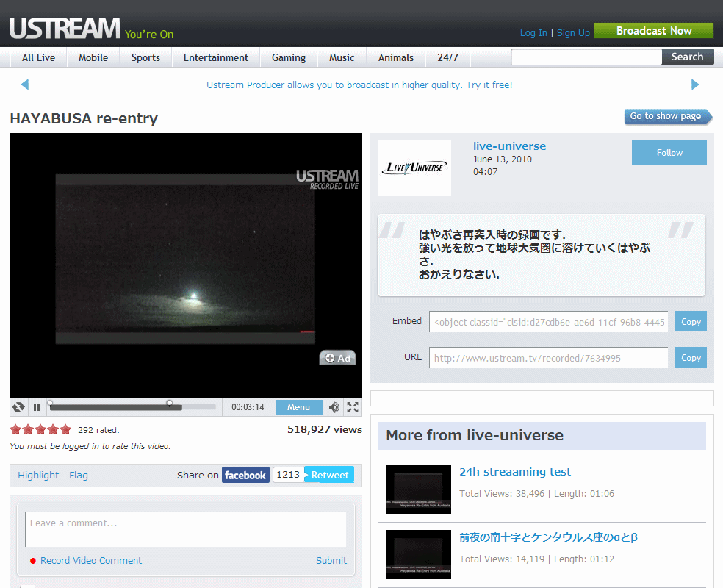This screenshot has width=723, height=588.
Task: Click the video URL field
Action: (x=548, y=358)
